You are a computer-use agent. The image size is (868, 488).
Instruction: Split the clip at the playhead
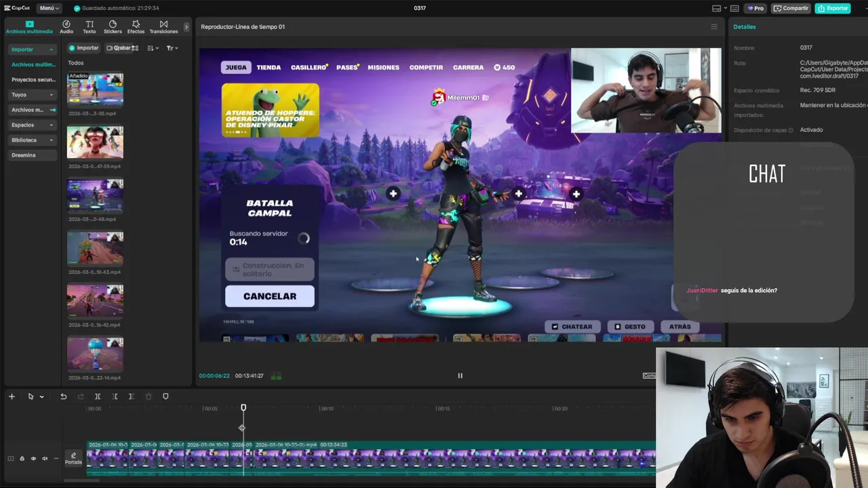pos(98,396)
